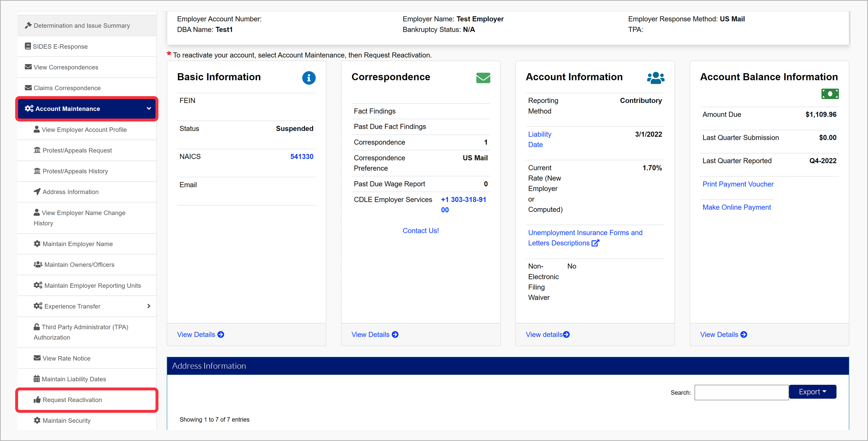Viewport: 868px width, 441px height.
Task: Click the Contact Us! link
Action: [x=421, y=231]
